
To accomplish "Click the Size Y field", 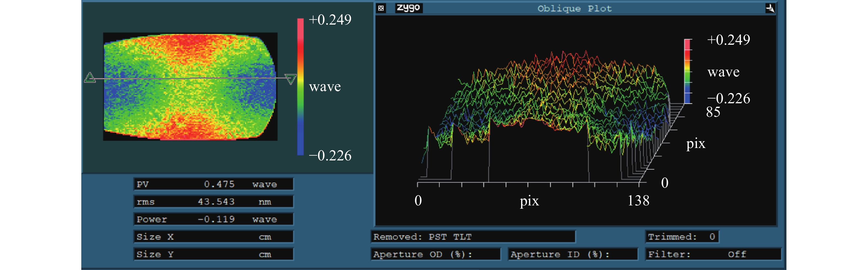I will (x=213, y=255).
